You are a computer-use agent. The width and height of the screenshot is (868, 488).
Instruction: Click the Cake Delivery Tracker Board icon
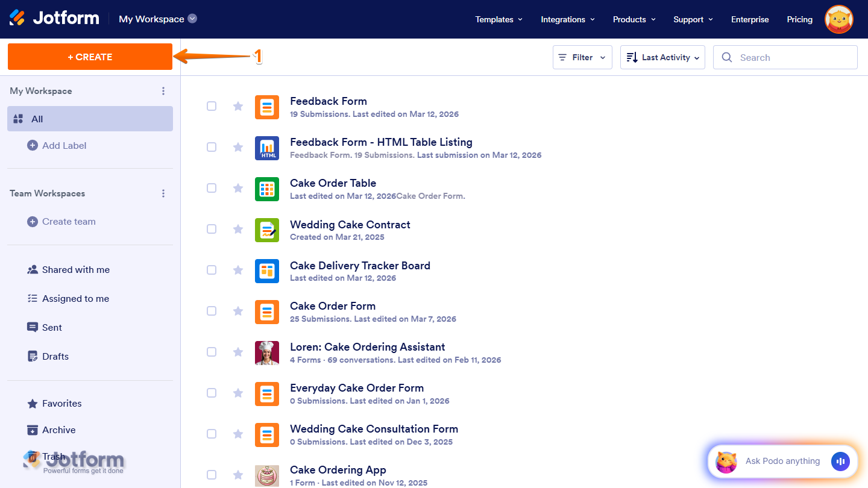point(267,271)
